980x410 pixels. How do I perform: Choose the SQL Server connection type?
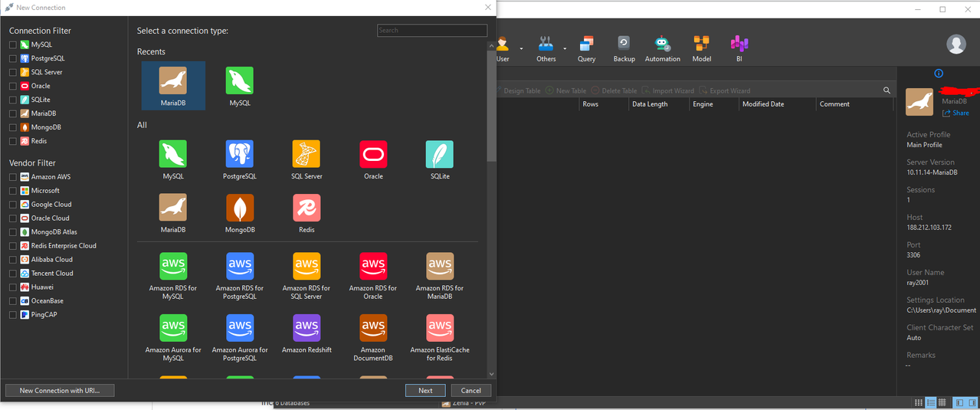click(306, 159)
